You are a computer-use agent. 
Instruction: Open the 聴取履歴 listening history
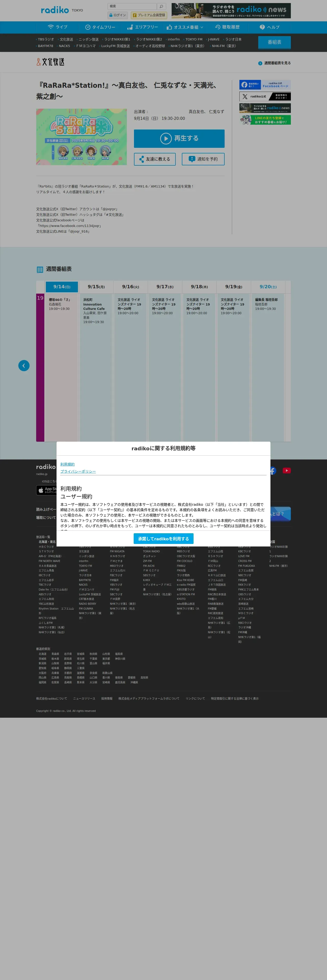coord(227,27)
